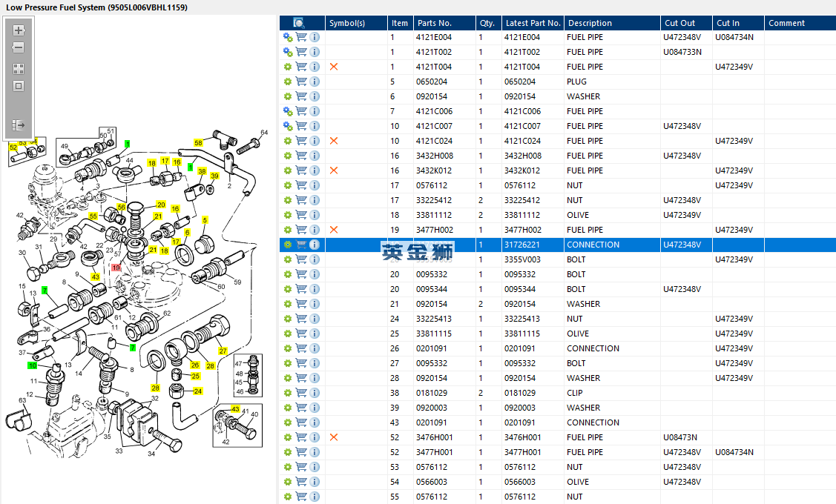Screen dimensions: 836x504
Task: Click gear icon for part 4121C006
Action: tap(288, 111)
